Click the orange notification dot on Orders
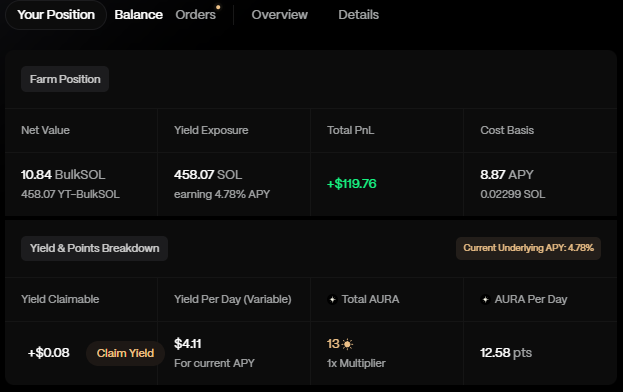623x392 pixels. [x=218, y=7]
